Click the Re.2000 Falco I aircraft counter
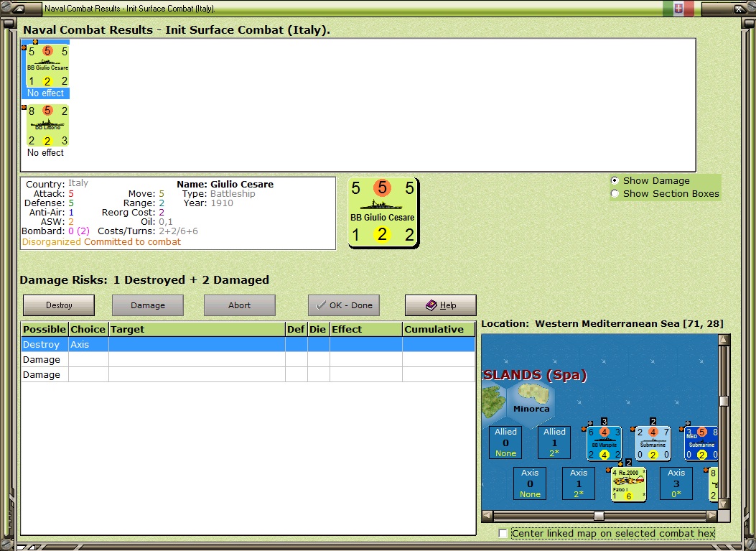The height and width of the screenshot is (551, 756). click(628, 484)
